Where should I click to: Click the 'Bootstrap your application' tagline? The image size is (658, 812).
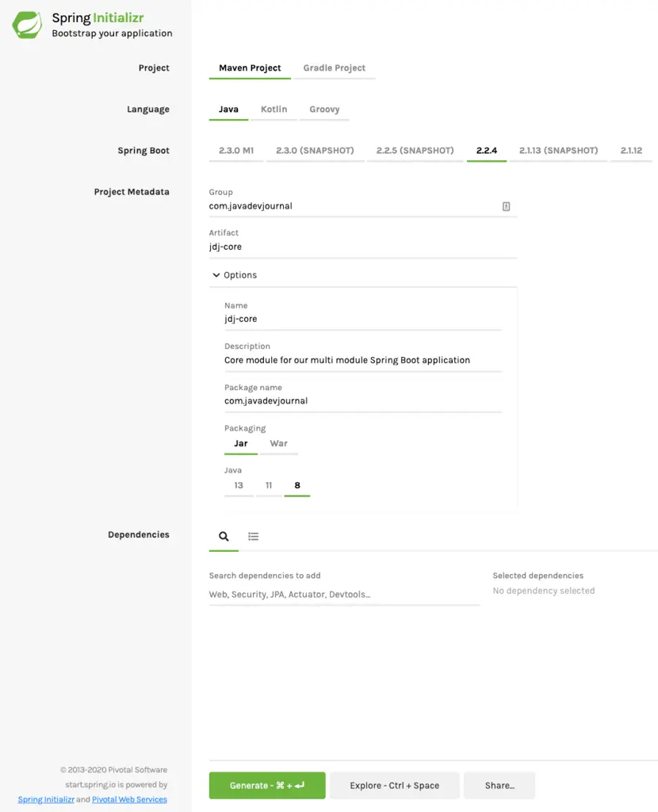tap(112, 33)
